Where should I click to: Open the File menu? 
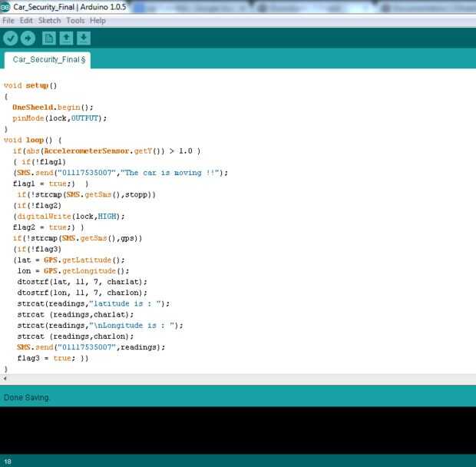click(8, 21)
